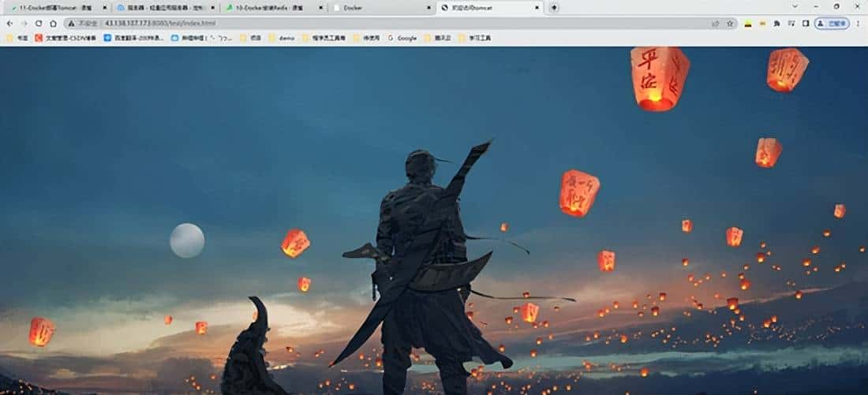The height and width of the screenshot is (395, 868).
Task: Open the demo bookmark folder
Action: click(x=282, y=38)
